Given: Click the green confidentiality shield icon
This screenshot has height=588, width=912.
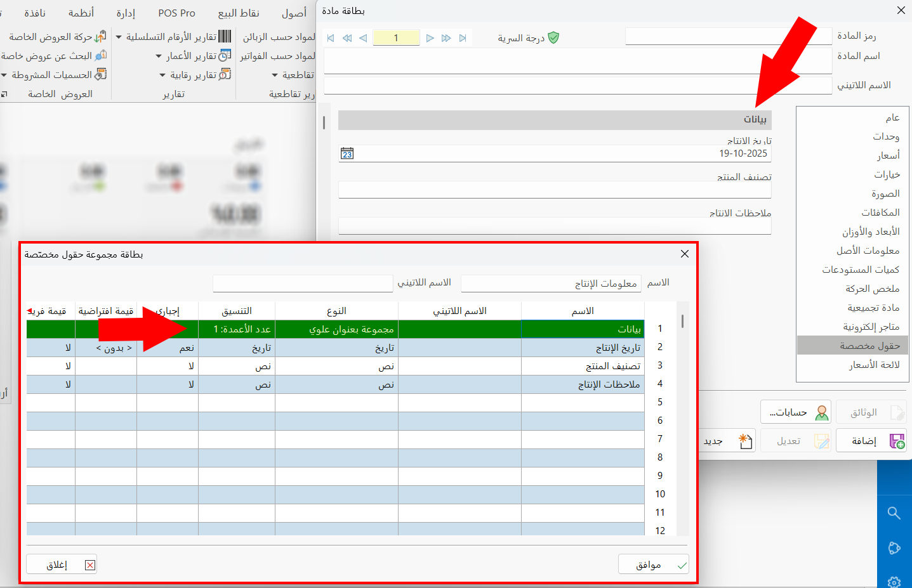Looking at the screenshot, I should [x=553, y=37].
